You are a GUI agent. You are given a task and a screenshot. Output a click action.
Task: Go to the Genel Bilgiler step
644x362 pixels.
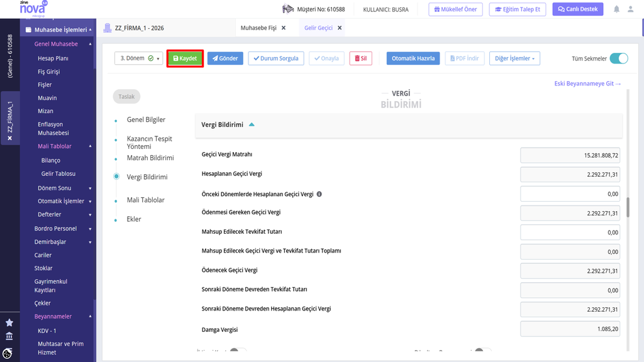coord(146,119)
